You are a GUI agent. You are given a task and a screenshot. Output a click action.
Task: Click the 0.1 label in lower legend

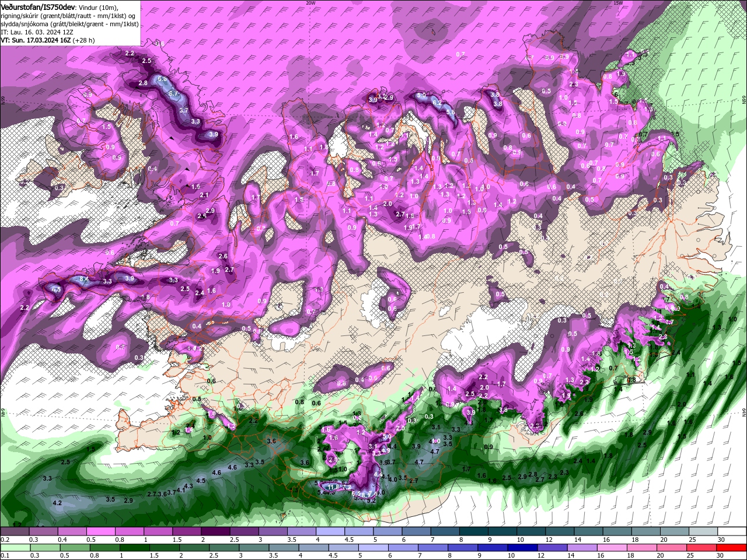(x=5, y=555)
